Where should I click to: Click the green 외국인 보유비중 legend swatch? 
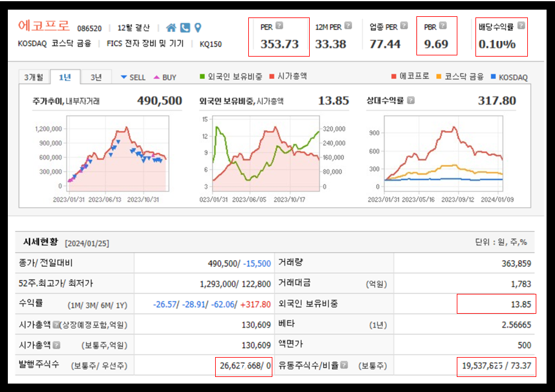(202, 76)
